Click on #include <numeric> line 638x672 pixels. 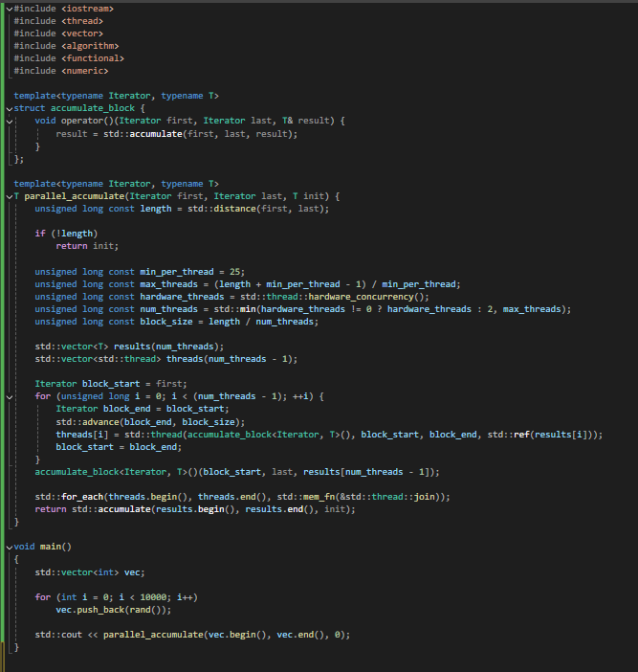(x=61, y=71)
